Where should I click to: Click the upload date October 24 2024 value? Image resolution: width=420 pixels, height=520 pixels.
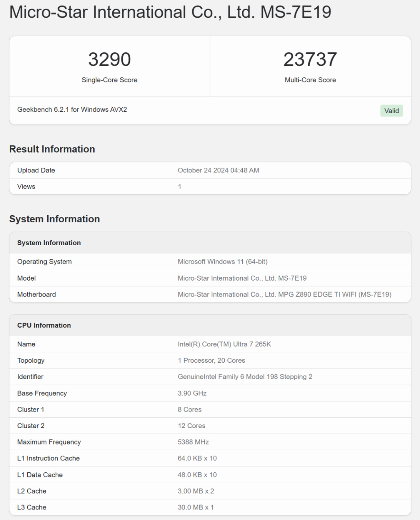[x=218, y=170]
